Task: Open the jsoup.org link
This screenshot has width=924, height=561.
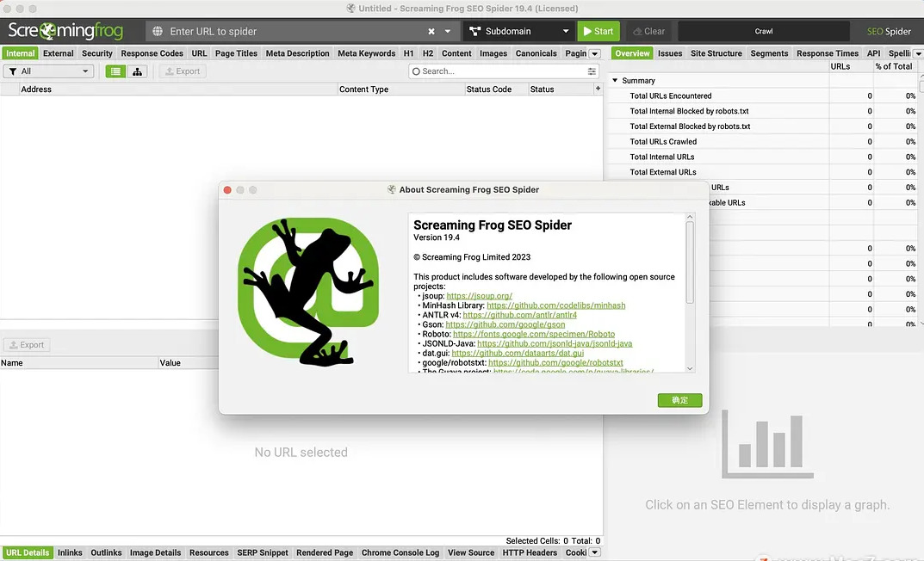Action: click(x=479, y=296)
